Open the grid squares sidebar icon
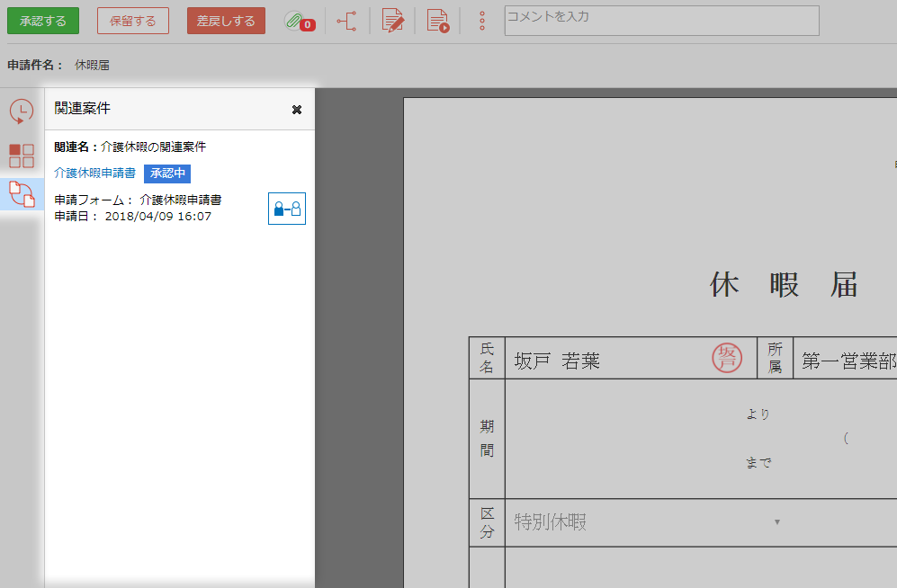Image resolution: width=897 pixels, height=588 pixels. [x=22, y=156]
